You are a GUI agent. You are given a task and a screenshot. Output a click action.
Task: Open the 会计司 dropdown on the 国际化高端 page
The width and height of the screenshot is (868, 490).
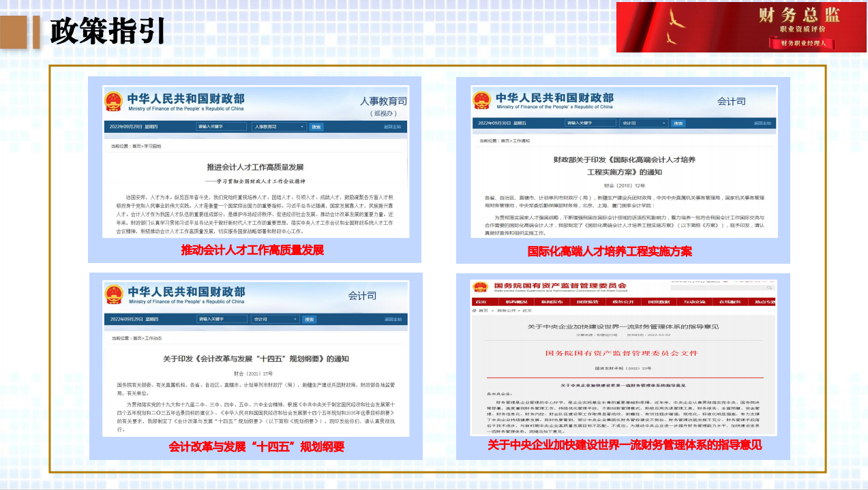644,123
